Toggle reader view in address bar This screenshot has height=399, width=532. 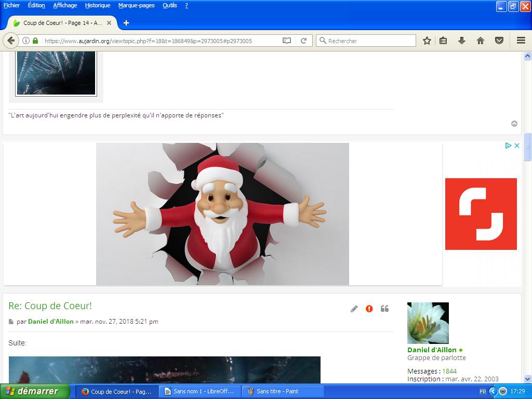(286, 41)
